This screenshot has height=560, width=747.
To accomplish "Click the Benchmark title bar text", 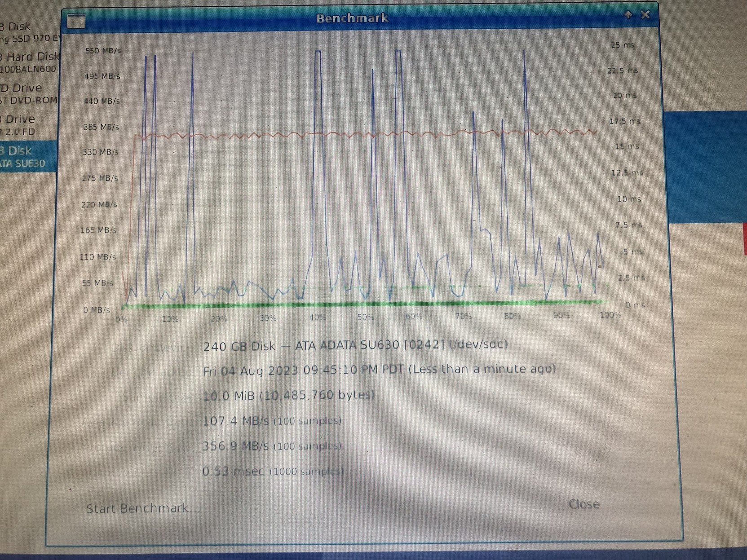I will [352, 18].
